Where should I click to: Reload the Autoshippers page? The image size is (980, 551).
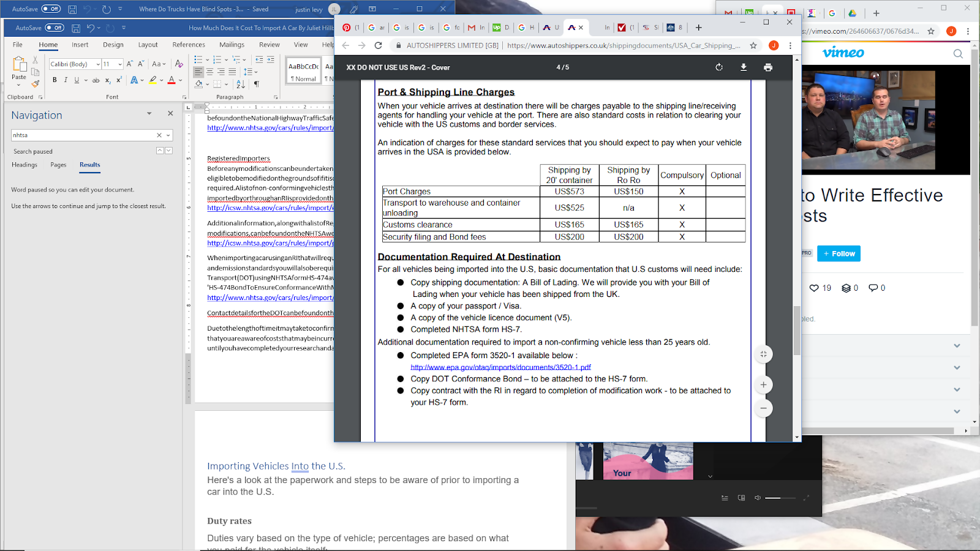379,45
